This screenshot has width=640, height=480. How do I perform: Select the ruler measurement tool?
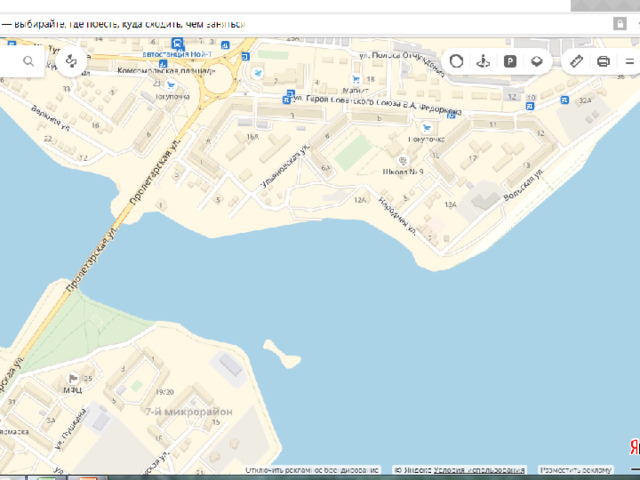tap(576, 62)
